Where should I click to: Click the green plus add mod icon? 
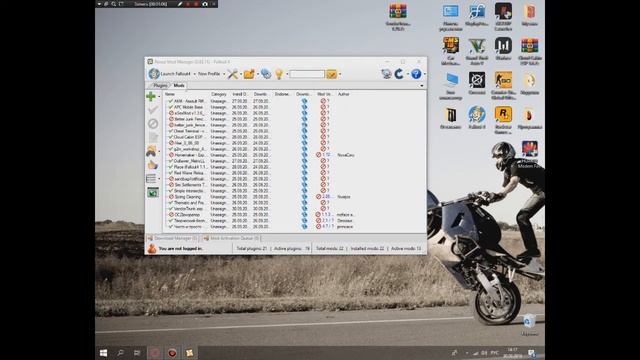point(151,96)
